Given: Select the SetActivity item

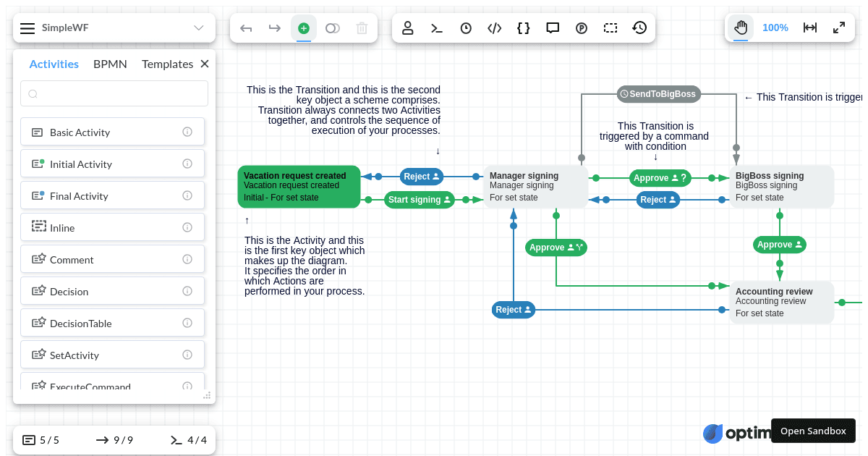Looking at the screenshot, I should click(112, 355).
